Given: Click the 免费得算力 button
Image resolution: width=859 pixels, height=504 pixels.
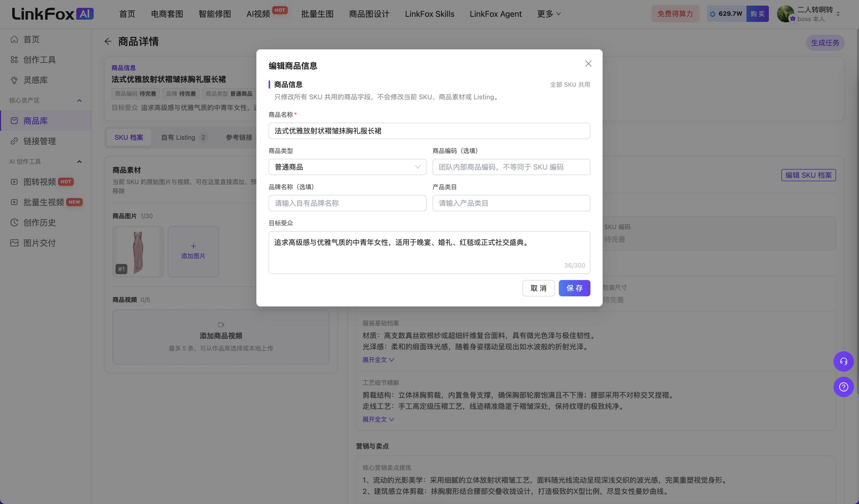Looking at the screenshot, I should (675, 14).
